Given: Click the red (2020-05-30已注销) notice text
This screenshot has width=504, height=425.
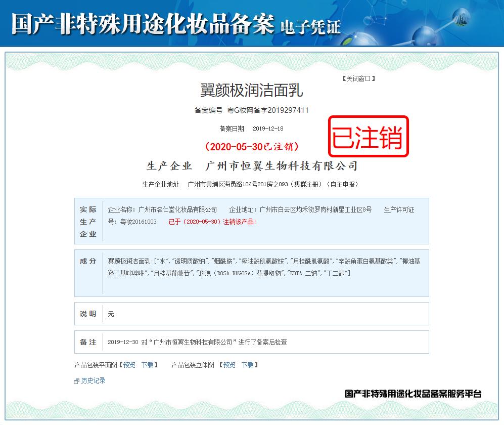Looking at the screenshot, I should (251, 146).
